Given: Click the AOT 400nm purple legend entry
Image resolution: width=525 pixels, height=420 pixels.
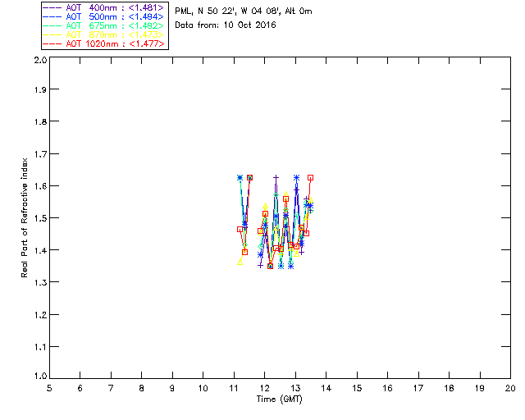Looking at the screenshot, I should pos(103,7).
